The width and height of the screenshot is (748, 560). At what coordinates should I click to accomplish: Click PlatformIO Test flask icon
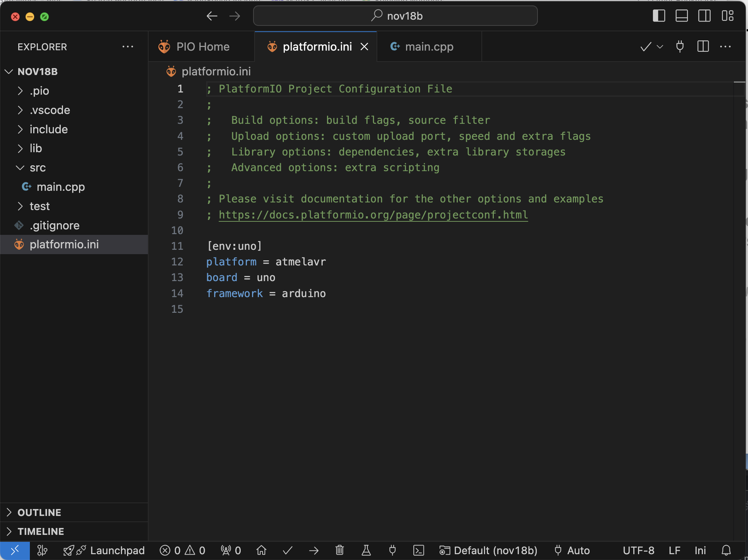coord(366,550)
